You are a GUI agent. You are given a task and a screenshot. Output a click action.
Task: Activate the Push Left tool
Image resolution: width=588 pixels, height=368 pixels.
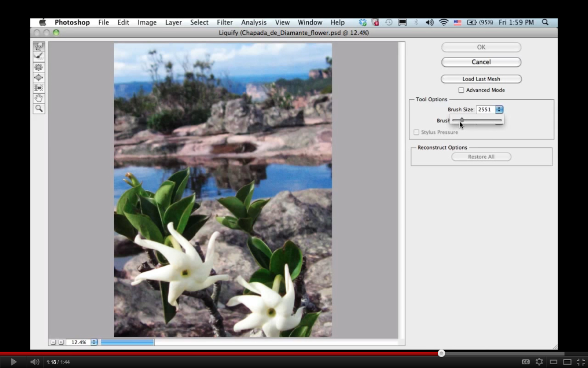(x=39, y=88)
